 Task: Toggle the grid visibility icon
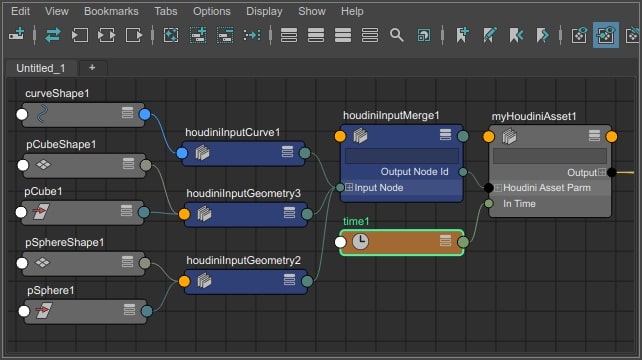579,35
